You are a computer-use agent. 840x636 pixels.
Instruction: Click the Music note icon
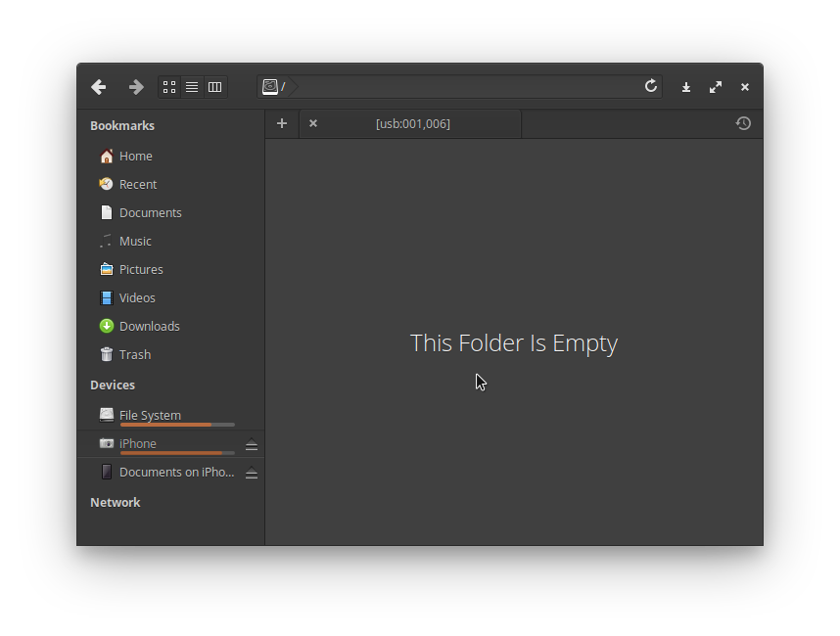tap(107, 241)
